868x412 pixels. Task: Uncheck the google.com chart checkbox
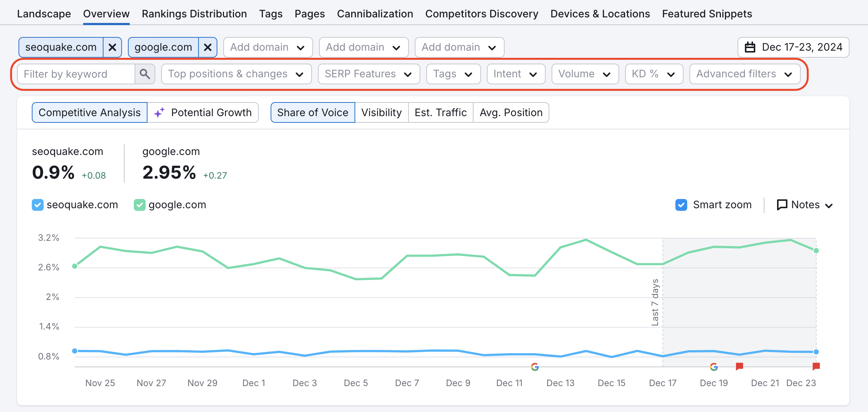(139, 205)
